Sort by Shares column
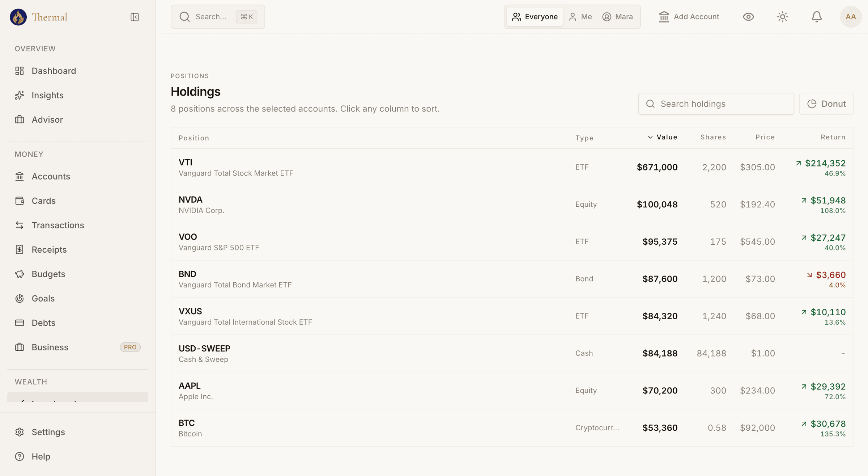This screenshot has height=476, width=868. 713,137
